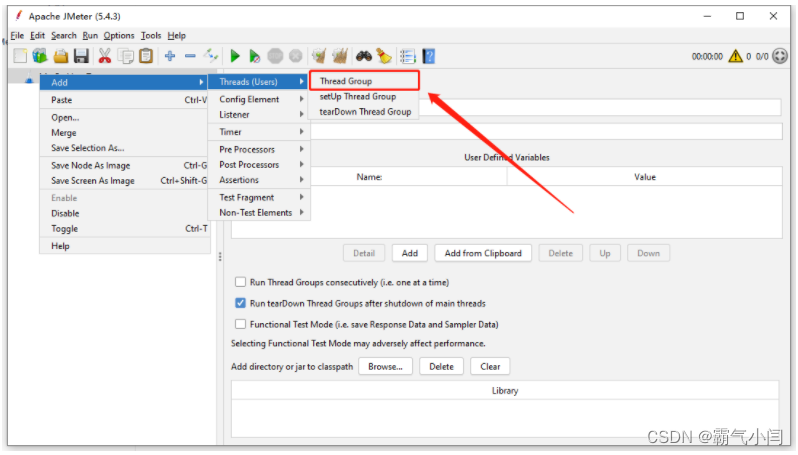Choose Open... from context menu
This screenshot has width=798, height=455.
124,118
